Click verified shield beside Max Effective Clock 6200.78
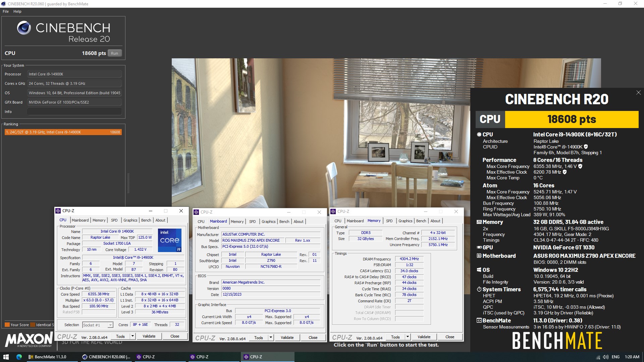 (565, 172)
